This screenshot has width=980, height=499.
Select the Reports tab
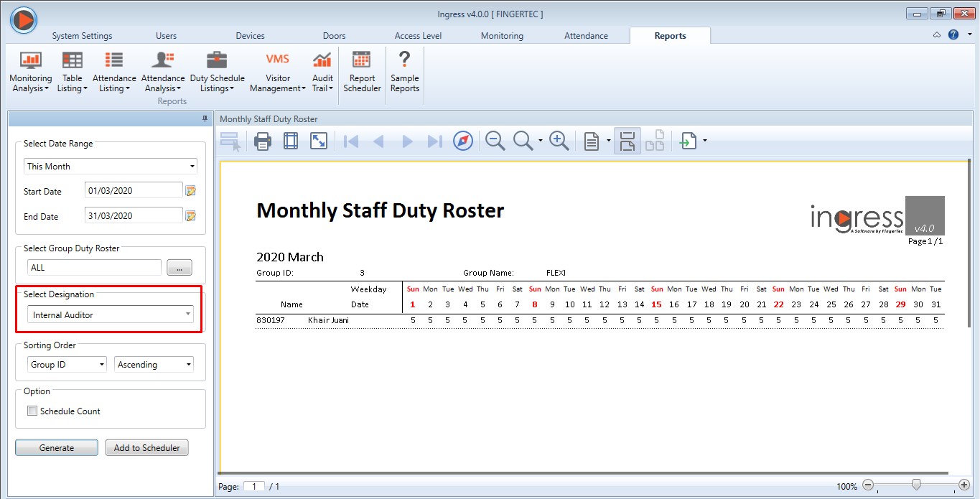[670, 36]
